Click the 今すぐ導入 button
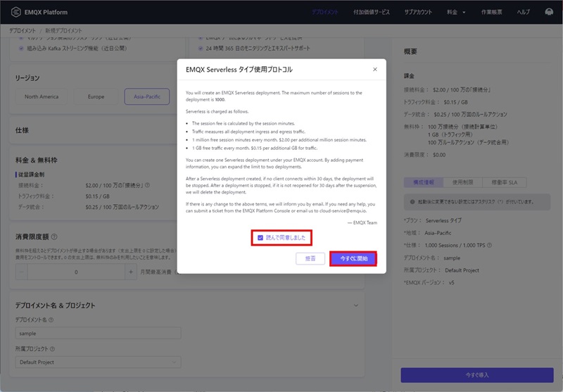The width and height of the screenshot is (563, 392). tap(477, 375)
